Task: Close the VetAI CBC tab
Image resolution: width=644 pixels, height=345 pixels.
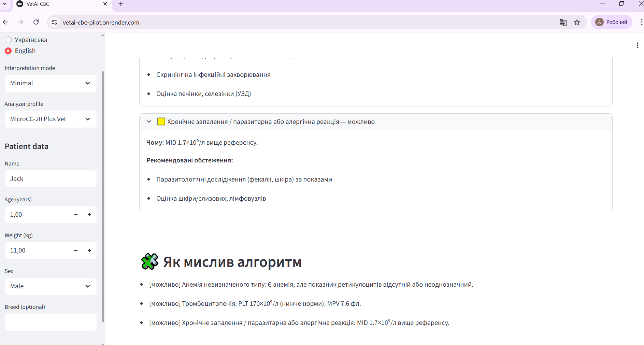Action: (105, 4)
